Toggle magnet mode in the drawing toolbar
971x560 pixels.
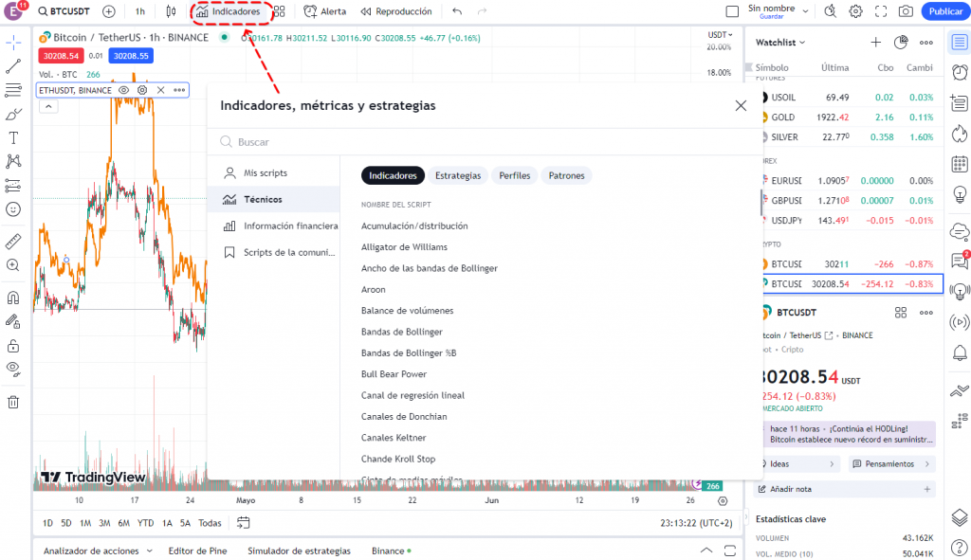[x=12, y=295]
